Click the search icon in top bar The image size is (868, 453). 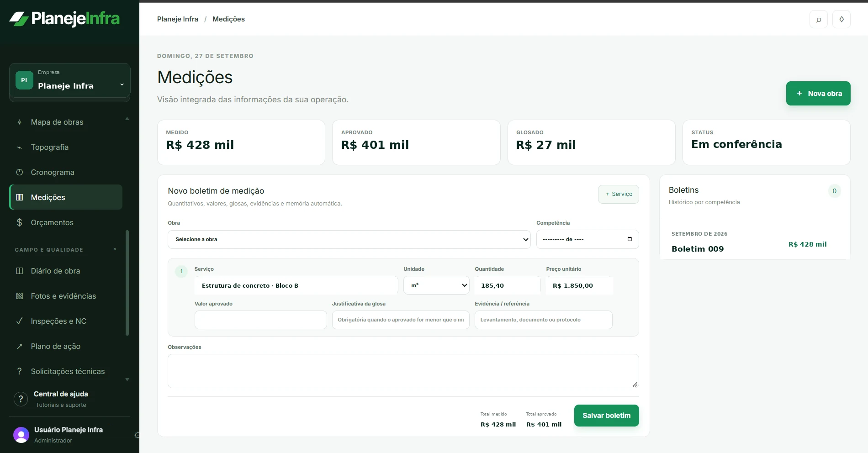(818, 19)
